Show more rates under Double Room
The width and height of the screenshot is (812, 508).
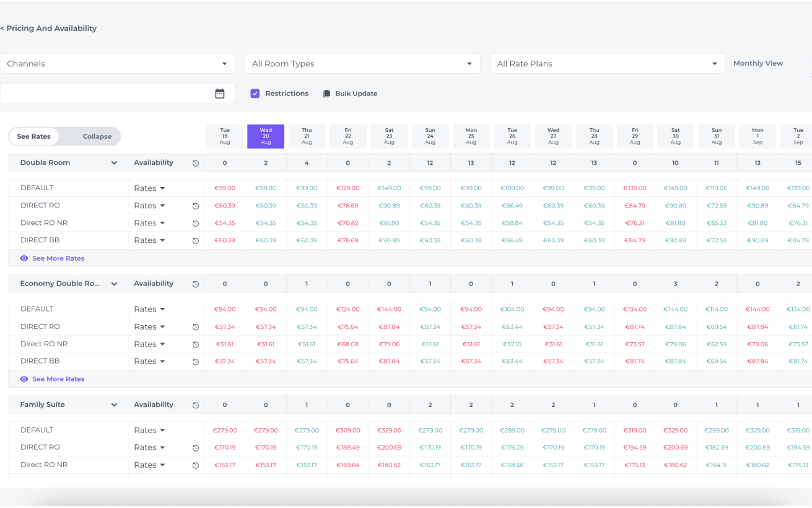[x=58, y=258]
